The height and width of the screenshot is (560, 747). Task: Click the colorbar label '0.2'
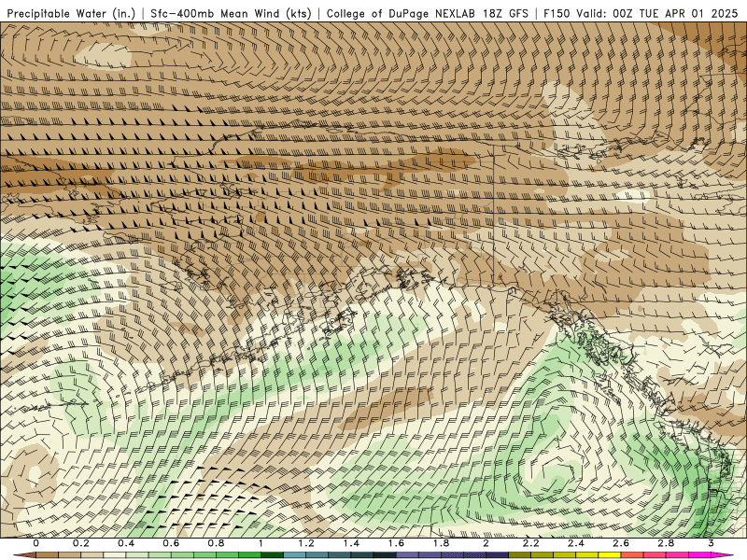(81, 543)
